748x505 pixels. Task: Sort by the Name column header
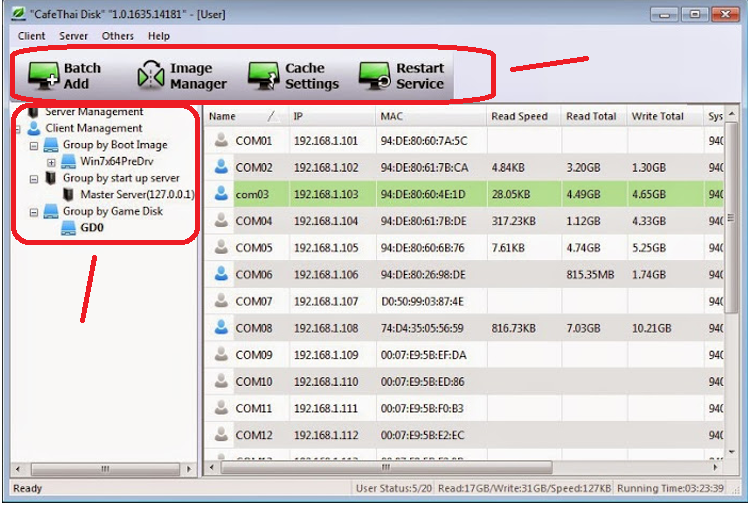click(x=246, y=116)
